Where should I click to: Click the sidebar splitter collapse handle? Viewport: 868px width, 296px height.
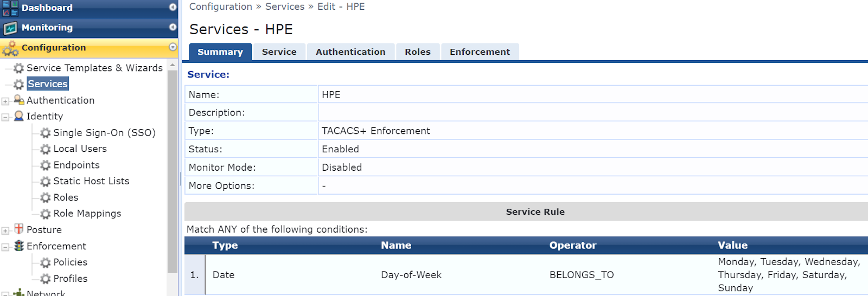point(180,179)
